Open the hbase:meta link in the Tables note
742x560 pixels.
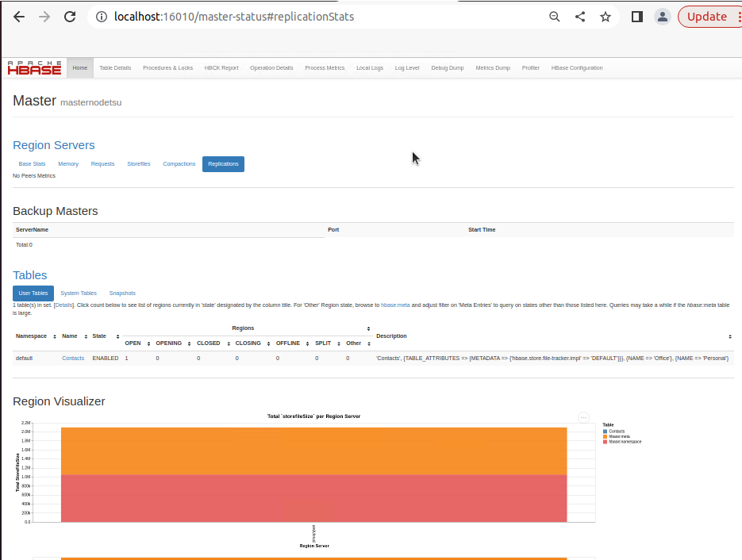pos(394,304)
